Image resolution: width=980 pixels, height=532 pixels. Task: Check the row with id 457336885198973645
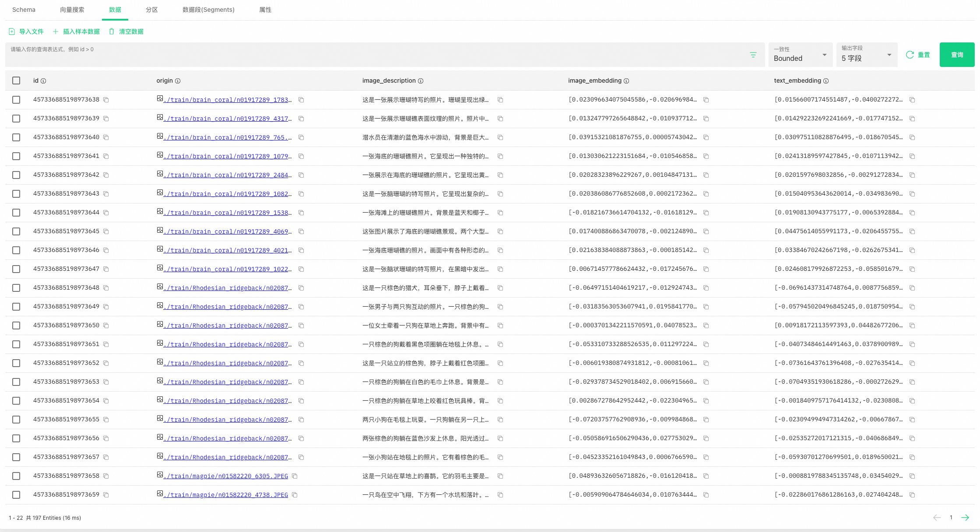pos(16,231)
